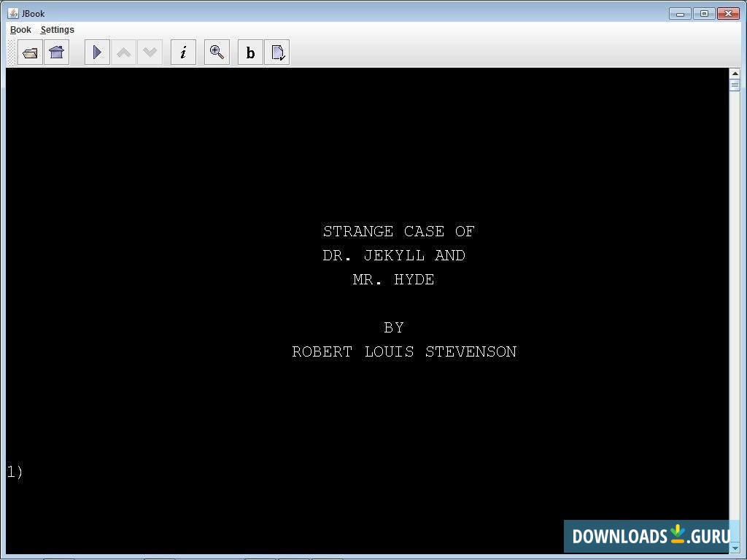Image resolution: width=747 pixels, height=560 pixels.
Task: Start reading with the play arrow button
Action: (x=97, y=52)
